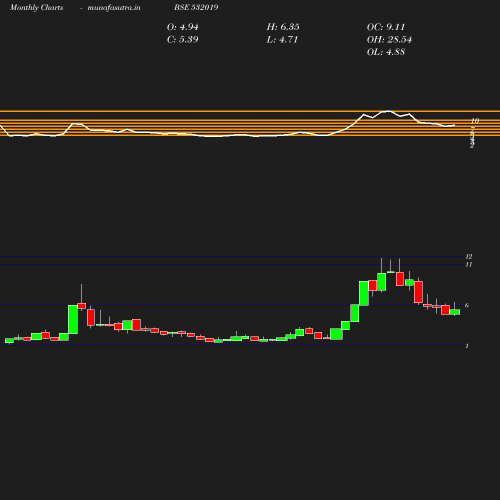
Task: Select the open value 'O: 4.94'
Action: tap(183, 27)
